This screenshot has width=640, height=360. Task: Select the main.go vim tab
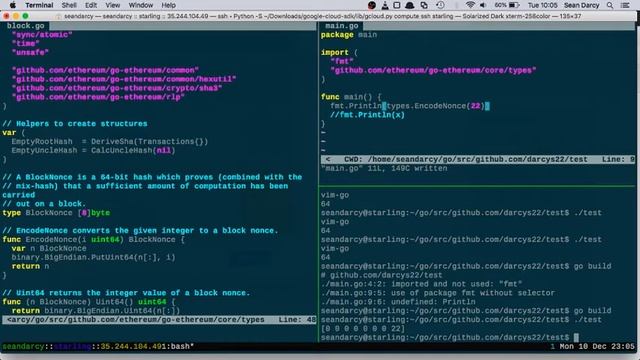pos(342,26)
